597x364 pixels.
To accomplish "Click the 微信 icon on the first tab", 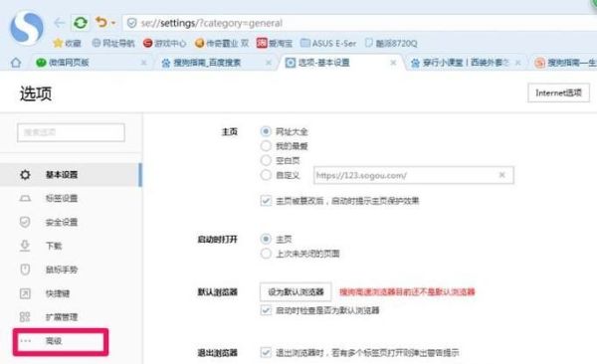I will coord(41,63).
